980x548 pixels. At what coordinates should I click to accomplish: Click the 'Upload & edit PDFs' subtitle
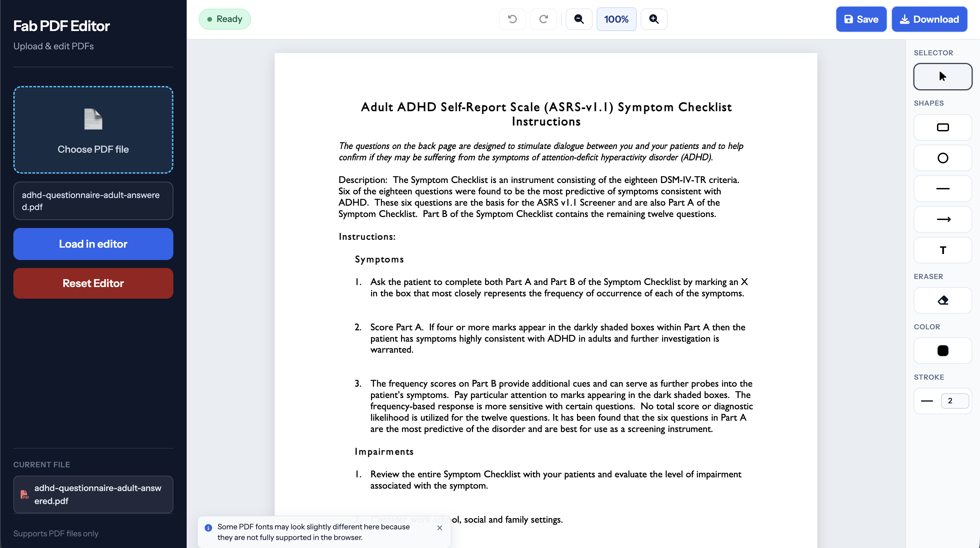(x=53, y=46)
